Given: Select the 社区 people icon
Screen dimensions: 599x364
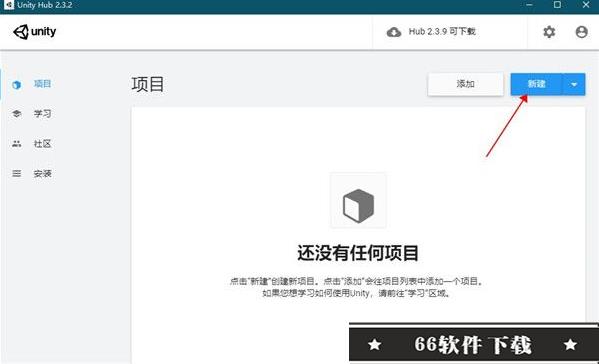Looking at the screenshot, I should (x=16, y=144).
